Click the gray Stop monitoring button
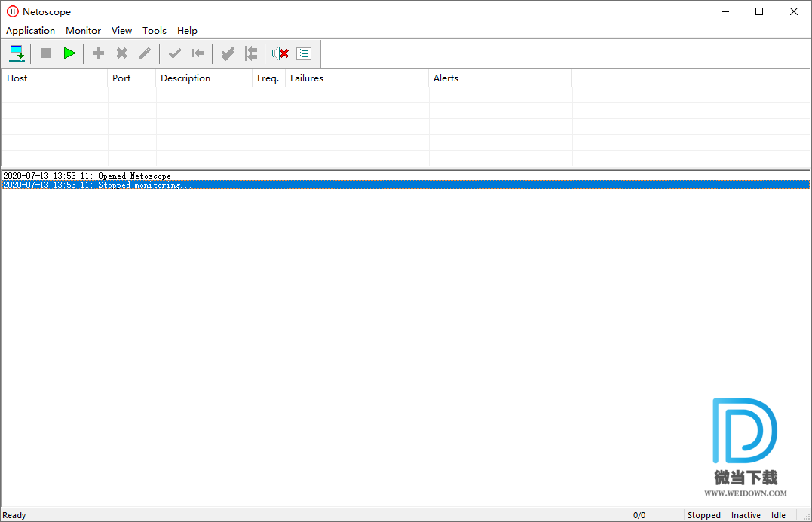This screenshot has height=522, width=812. (x=45, y=53)
